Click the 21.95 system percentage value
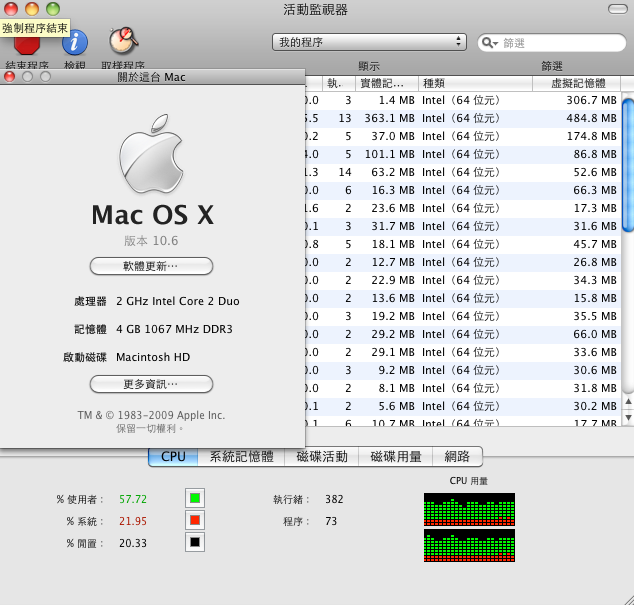Image resolution: width=634 pixels, height=605 pixels. coord(133,521)
